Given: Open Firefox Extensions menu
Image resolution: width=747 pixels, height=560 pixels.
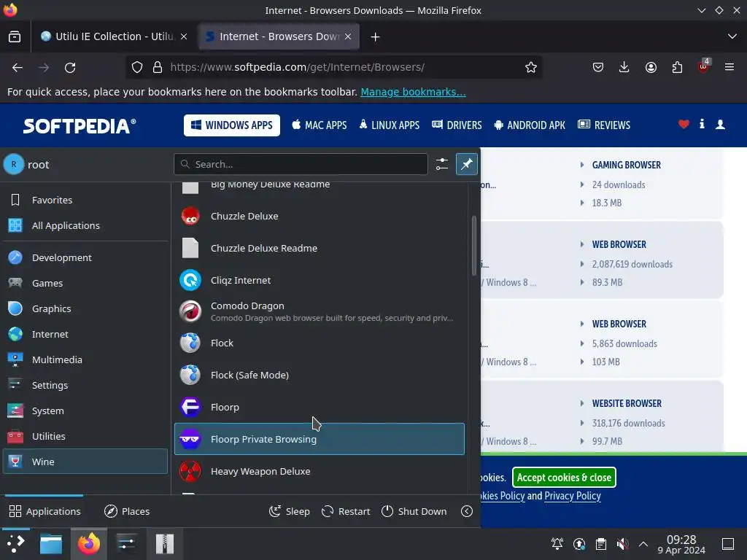Looking at the screenshot, I should [677, 67].
